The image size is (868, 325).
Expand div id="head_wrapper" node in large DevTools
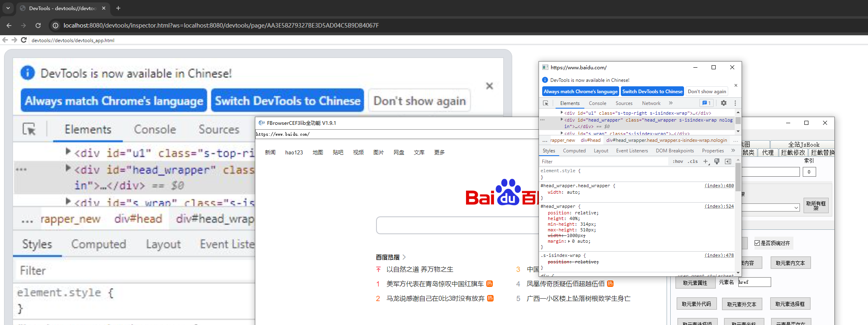(68, 168)
